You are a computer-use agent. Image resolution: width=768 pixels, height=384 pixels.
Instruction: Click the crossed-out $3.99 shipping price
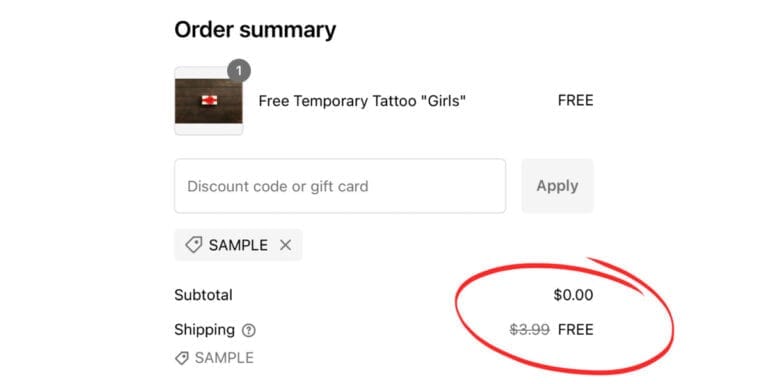pyautogui.click(x=529, y=330)
